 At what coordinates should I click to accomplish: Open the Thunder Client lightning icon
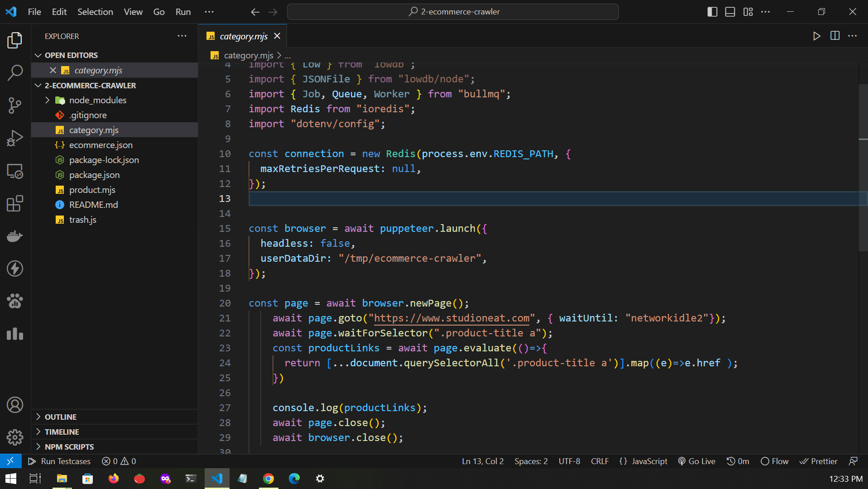[x=15, y=268]
